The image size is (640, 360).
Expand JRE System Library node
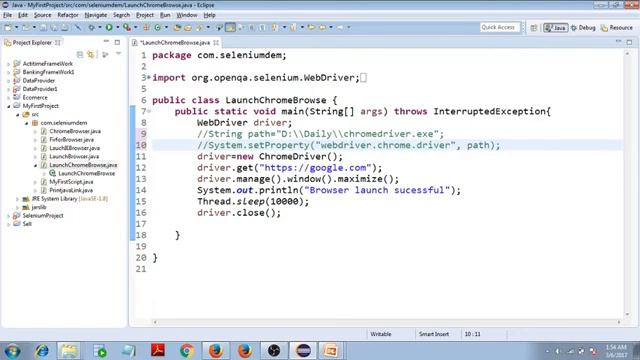tap(18, 199)
